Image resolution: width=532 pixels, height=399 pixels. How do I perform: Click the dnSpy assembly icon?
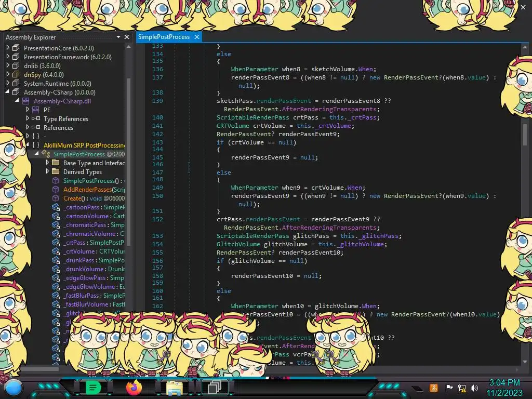click(x=16, y=74)
